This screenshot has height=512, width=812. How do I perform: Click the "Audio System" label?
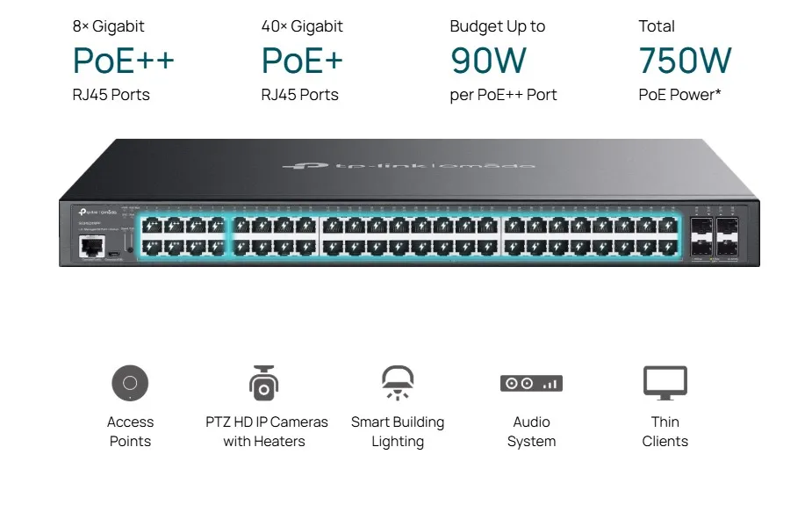pyautogui.click(x=531, y=431)
